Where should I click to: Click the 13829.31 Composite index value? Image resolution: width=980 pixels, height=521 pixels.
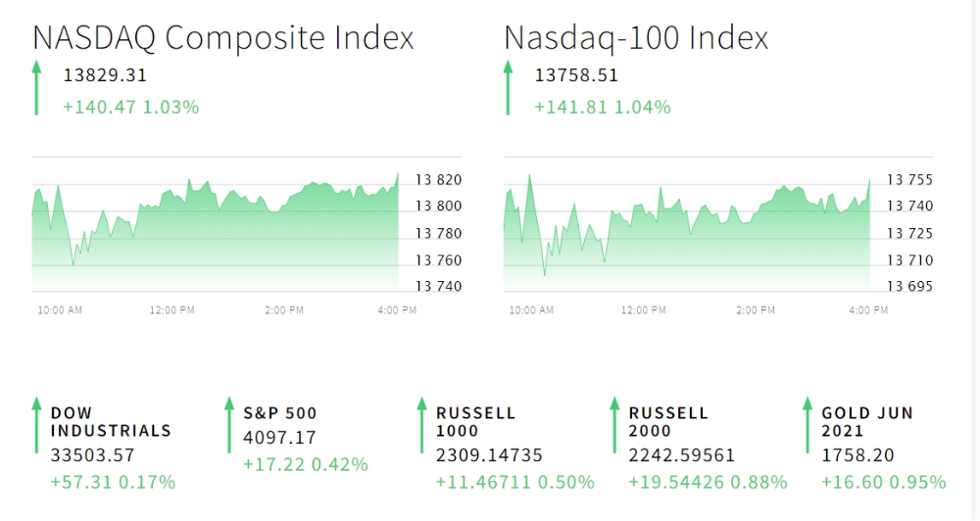(105, 75)
